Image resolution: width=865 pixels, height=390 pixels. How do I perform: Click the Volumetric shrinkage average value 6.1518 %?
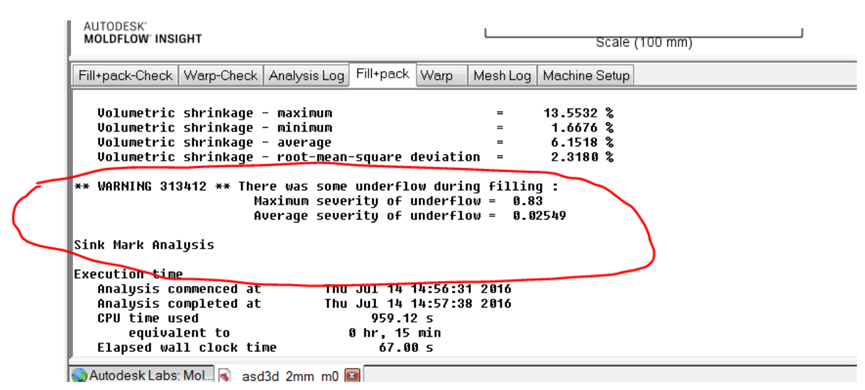point(582,142)
